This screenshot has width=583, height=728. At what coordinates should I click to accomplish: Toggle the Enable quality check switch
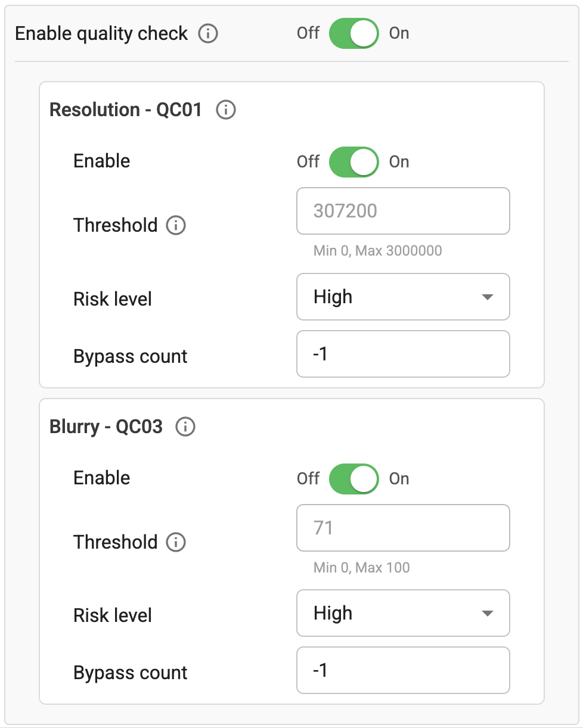point(353,33)
